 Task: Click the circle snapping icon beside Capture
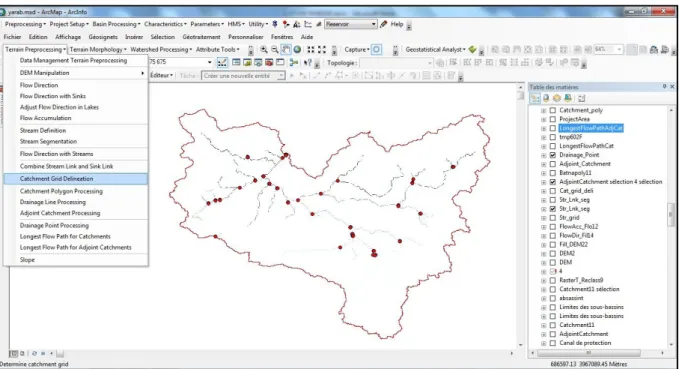click(x=377, y=49)
